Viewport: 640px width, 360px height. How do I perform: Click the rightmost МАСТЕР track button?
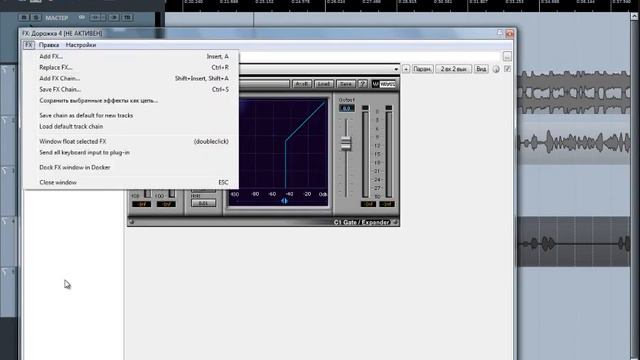pos(128,18)
